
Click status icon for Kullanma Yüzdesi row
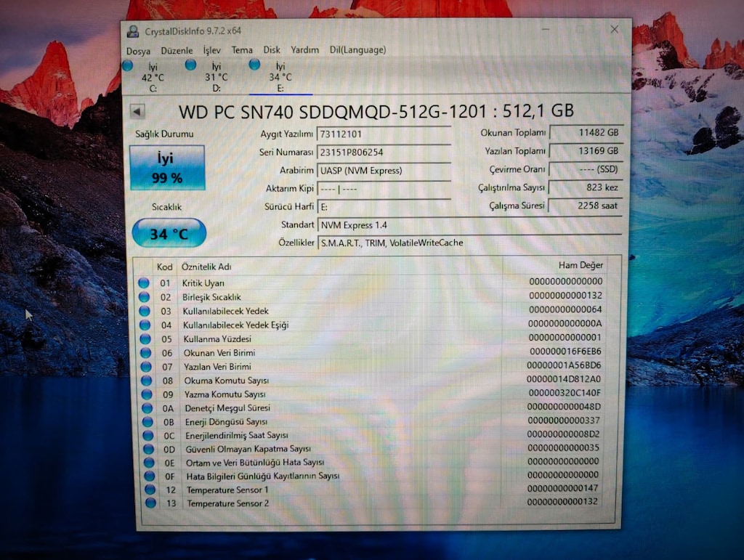(145, 339)
